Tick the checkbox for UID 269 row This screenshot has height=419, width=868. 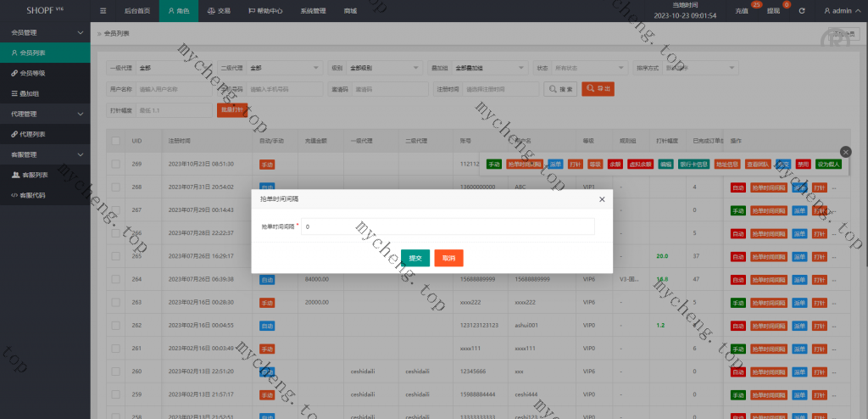pyautogui.click(x=116, y=164)
